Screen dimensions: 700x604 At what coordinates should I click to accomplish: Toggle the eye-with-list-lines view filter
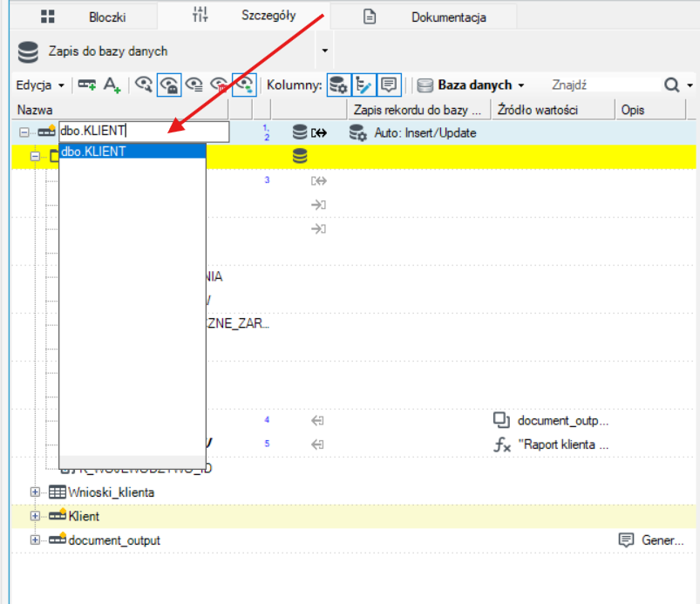point(194,85)
